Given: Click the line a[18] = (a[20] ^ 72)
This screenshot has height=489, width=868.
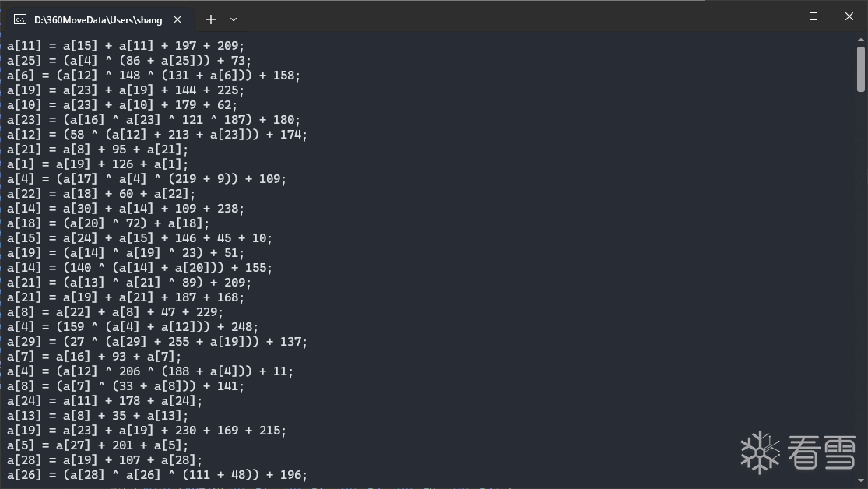Looking at the screenshot, I should click(108, 223).
